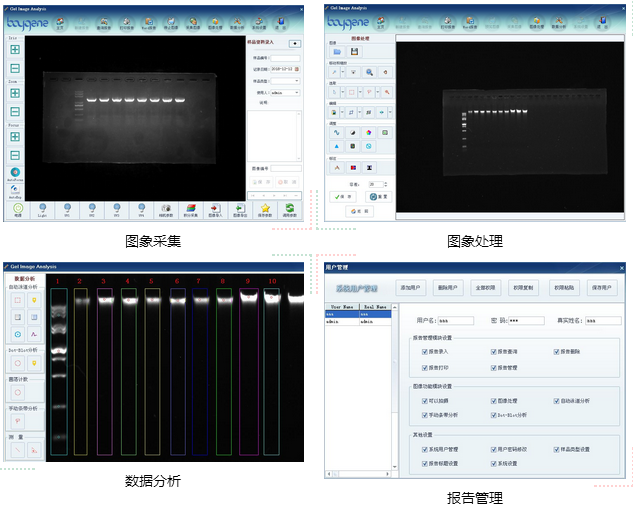
Task: Click the green power icon on bottom toolbar
Action: coord(18,210)
